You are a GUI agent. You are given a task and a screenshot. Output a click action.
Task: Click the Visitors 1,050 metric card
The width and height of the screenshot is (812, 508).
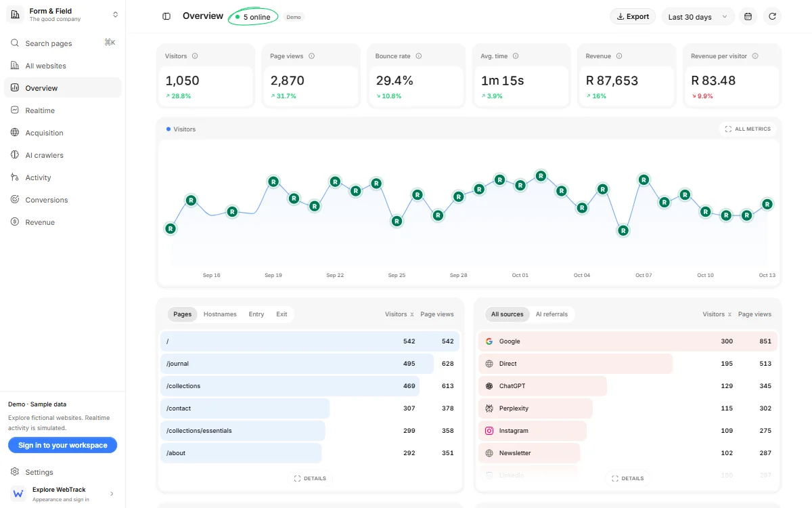206,76
